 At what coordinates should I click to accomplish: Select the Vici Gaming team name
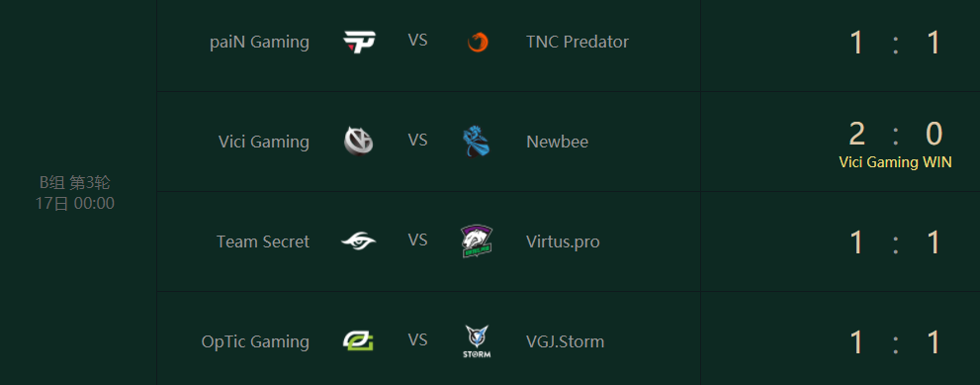click(264, 143)
